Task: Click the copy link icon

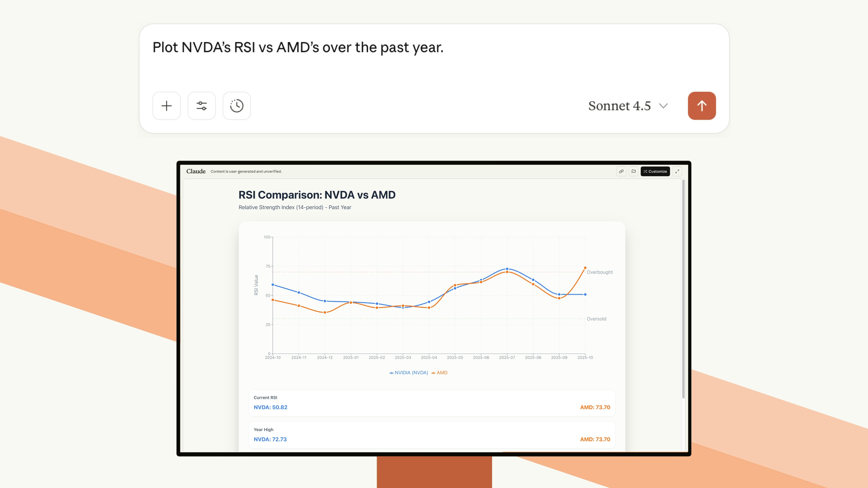Action: point(621,171)
